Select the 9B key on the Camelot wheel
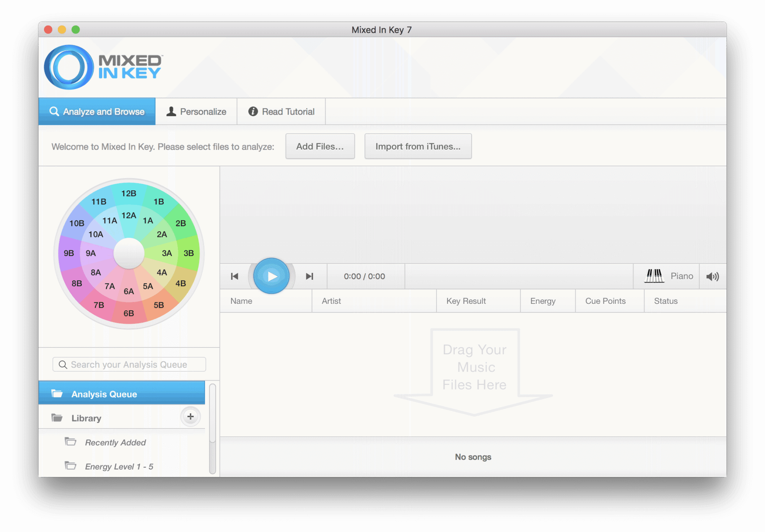Viewport: 765px width, 532px height. (69, 253)
